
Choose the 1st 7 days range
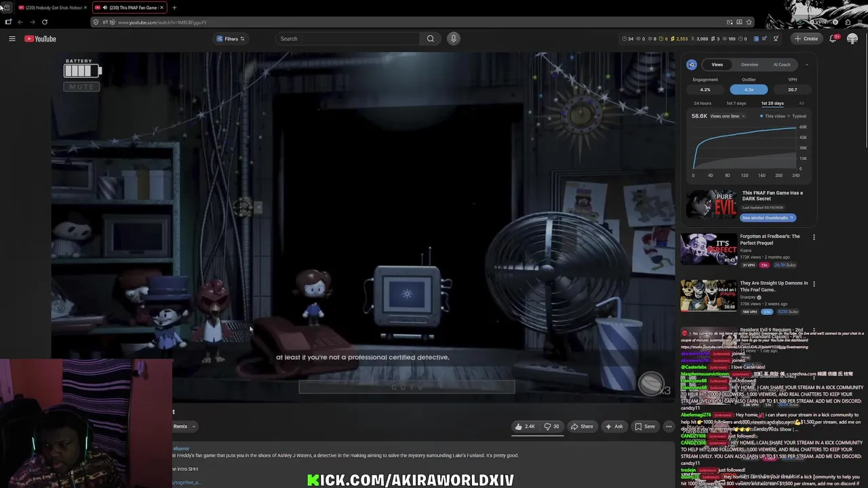point(736,103)
